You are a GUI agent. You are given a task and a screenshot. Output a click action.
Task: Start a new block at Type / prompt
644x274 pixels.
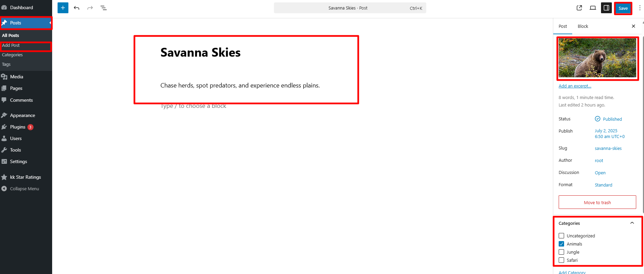(193, 106)
